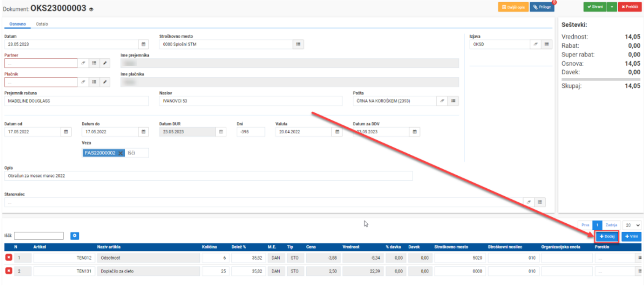Click the Naziv artikla column header
The image size is (644, 287).
[x=109, y=247]
